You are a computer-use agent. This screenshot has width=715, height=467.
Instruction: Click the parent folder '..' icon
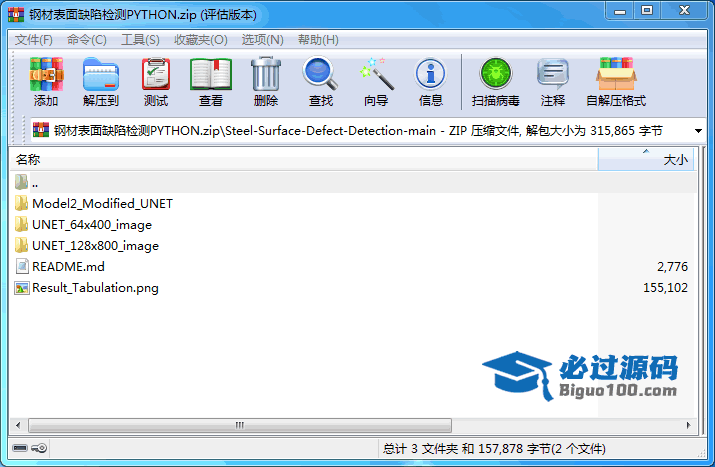click(x=21, y=182)
